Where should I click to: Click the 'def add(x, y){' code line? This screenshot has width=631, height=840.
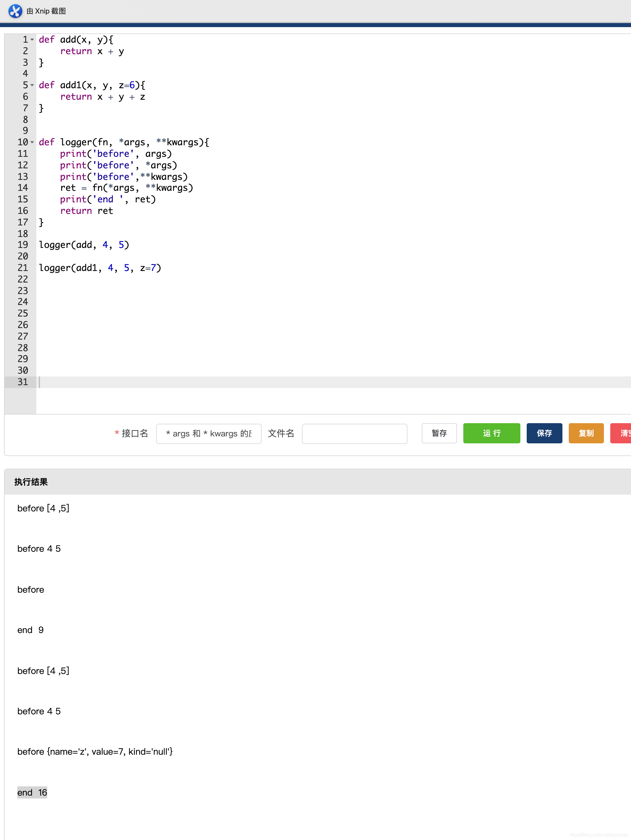coord(76,40)
